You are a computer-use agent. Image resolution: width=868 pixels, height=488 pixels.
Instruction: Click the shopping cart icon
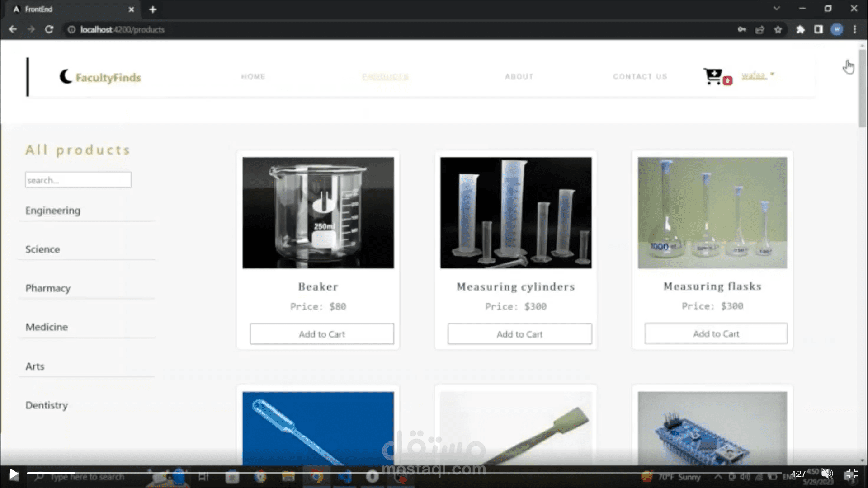pos(713,76)
